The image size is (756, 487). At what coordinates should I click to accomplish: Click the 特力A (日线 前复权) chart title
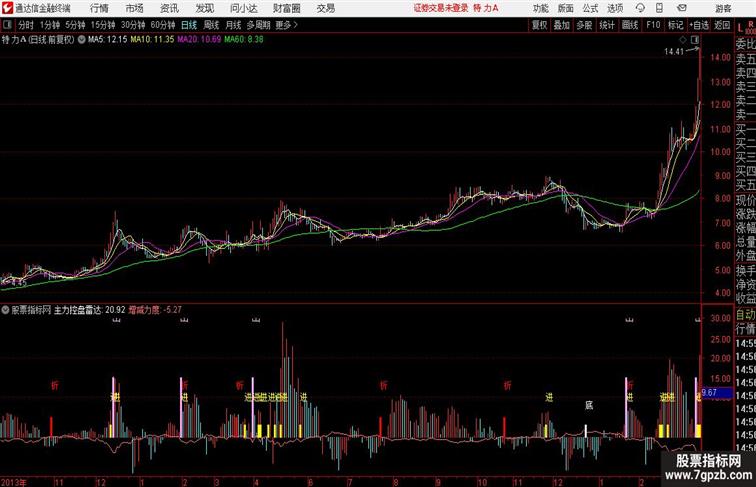[38, 40]
